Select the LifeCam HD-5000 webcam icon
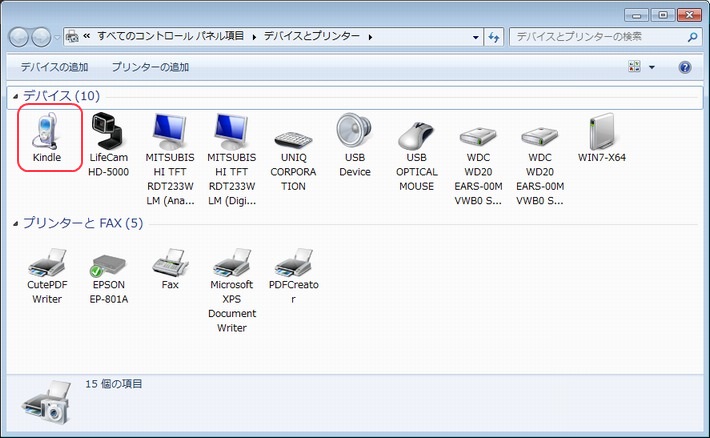Viewport: 710px width, 438px height. (109, 131)
